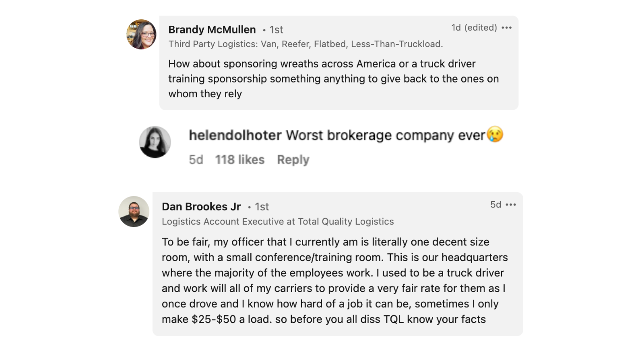Reply to helendolhoter's comment
Viewport: 644px width, 362px height.
click(x=293, y=160)
